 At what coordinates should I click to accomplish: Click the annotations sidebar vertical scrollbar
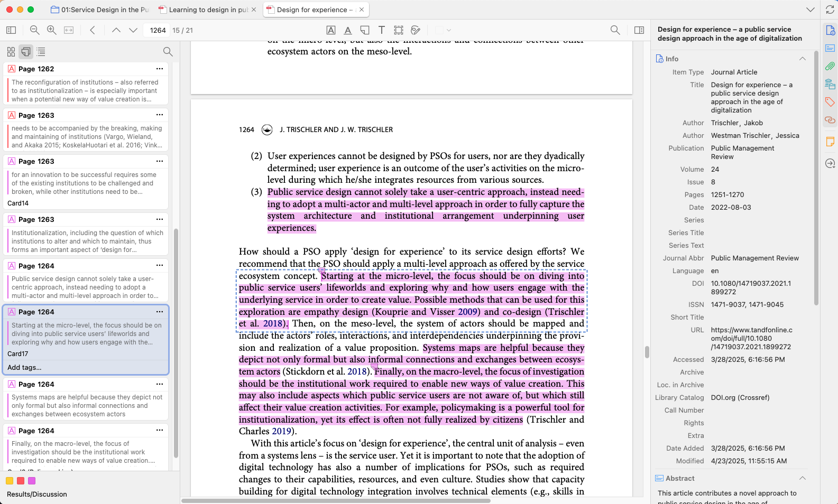pos(176,343)
